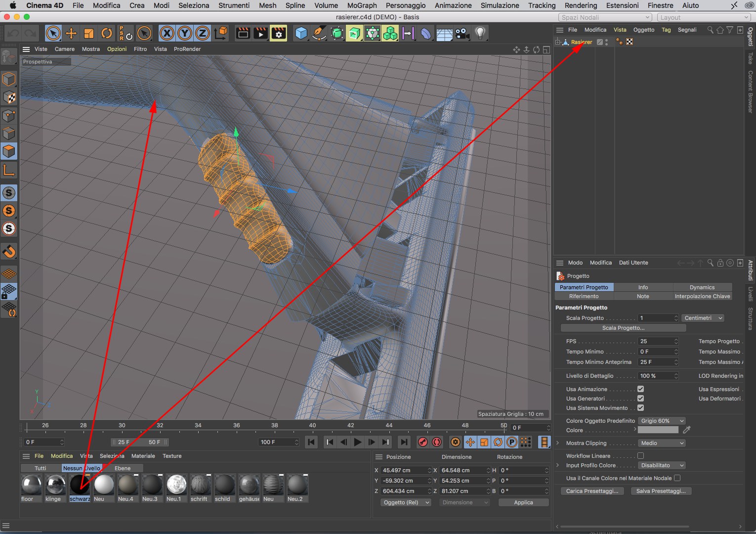Open the MoGraph cloner green cubes icon
The height and width of the screenshot is (534, 756).
tap(390, 34)
